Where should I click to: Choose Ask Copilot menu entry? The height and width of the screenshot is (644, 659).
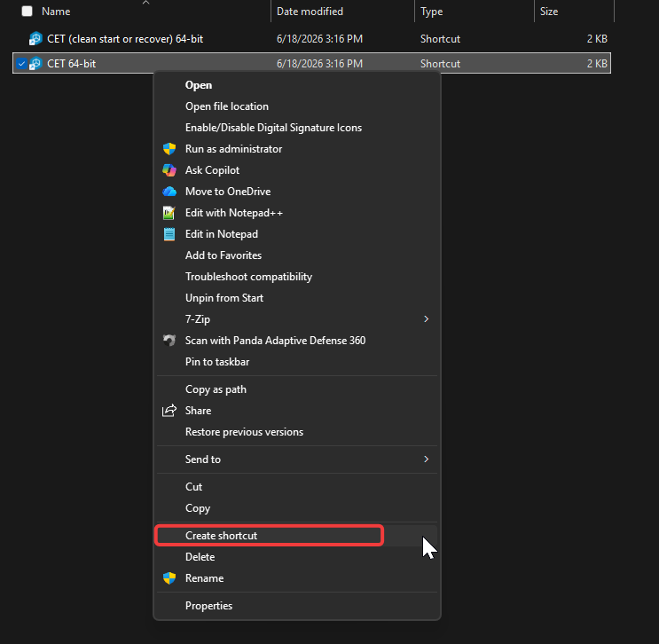[x=212, y=170]
